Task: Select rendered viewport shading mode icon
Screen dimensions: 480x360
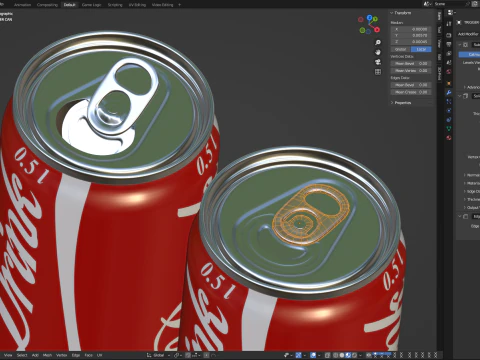Action: [355, 355]
